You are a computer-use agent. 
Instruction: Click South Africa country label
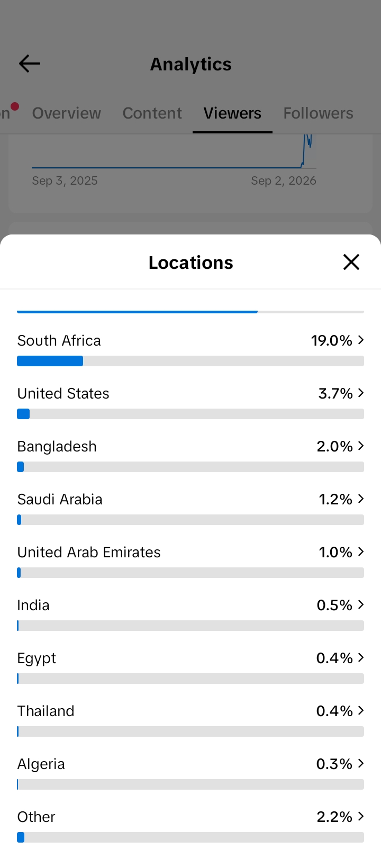[59, 340]
